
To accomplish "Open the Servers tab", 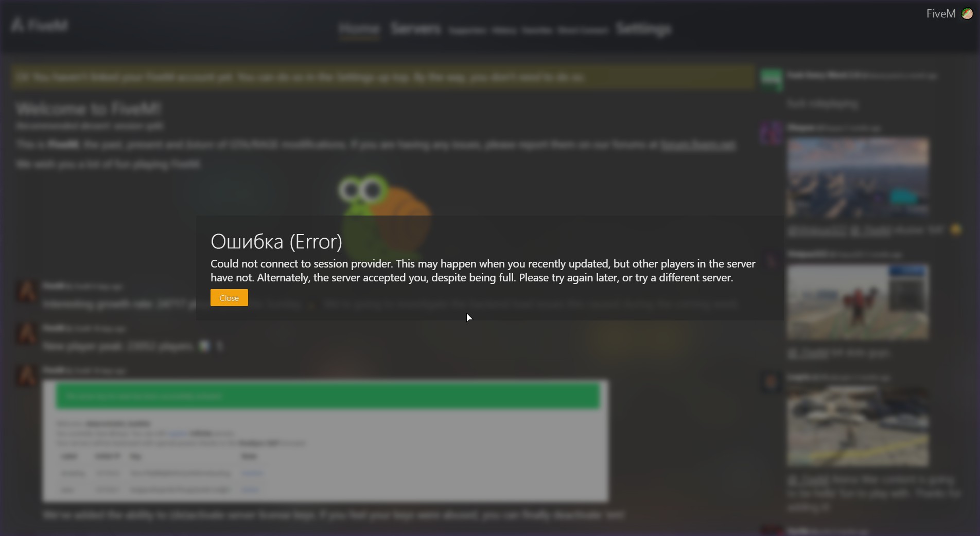I will coord(415,28).
